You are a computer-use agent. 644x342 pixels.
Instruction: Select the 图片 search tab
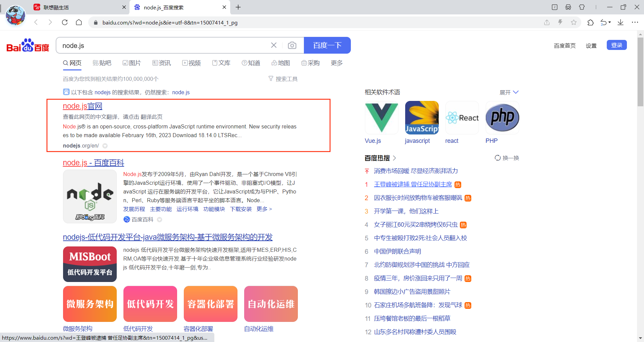132,63
